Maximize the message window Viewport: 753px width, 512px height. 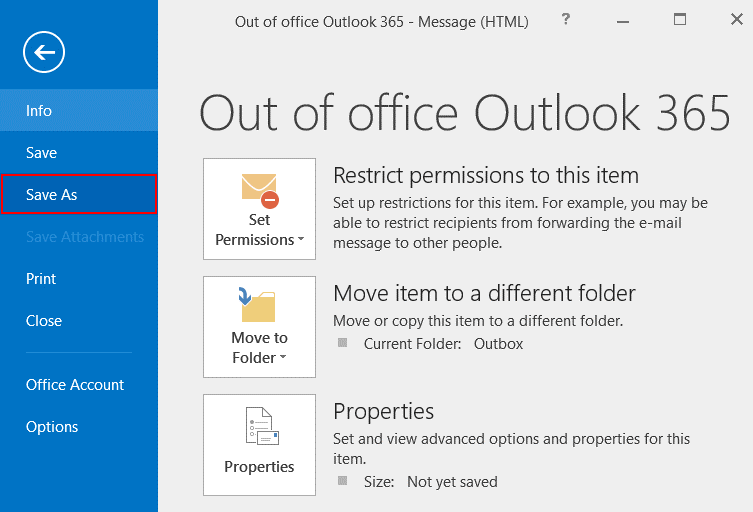coord(680,20)
